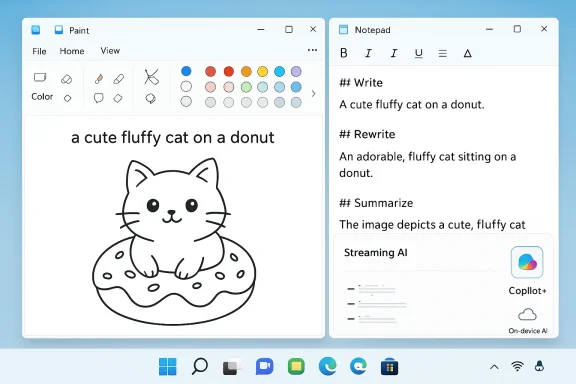This screenshot has height=384, width=576.
Task: Pick the light green color swatch
Action: tap(246, 87)
